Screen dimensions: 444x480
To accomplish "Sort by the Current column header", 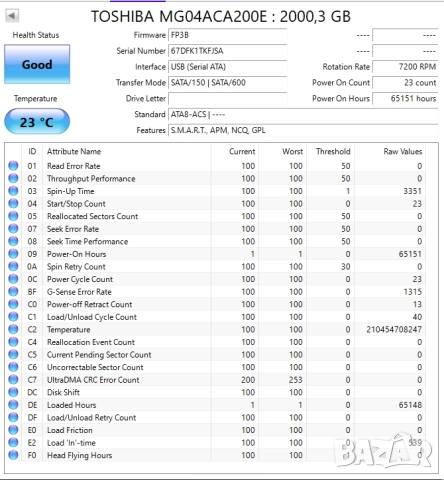I will pos(235,151).
